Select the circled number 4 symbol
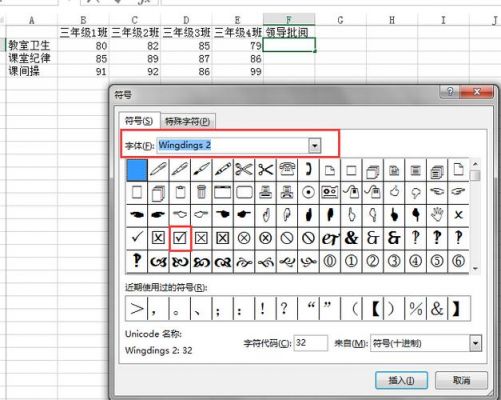 point(415,261)
